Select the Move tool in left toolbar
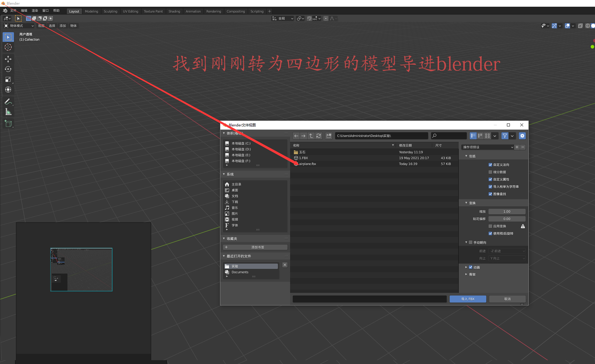The height and width of the screenshot is (364, 595). point(8,59)
